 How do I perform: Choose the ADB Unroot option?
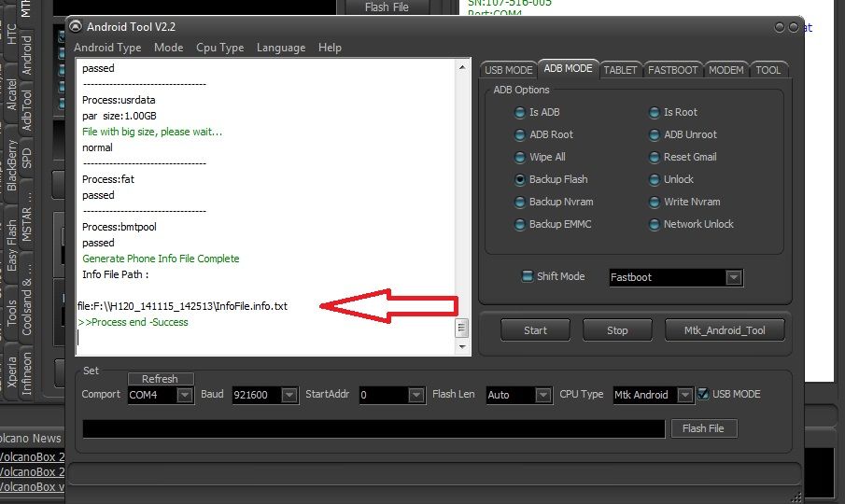coord(655,135)
